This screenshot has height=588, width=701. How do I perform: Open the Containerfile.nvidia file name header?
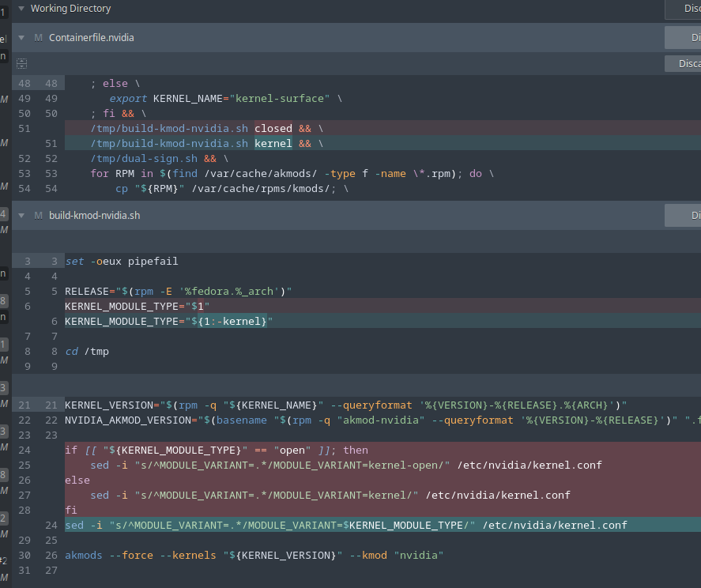coord(91,38)
